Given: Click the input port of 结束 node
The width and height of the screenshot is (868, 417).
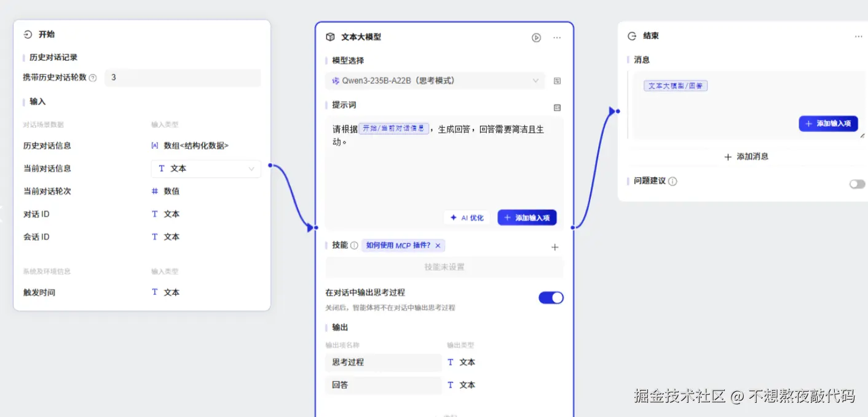Looking at the screenshot, I should point(617,111).
